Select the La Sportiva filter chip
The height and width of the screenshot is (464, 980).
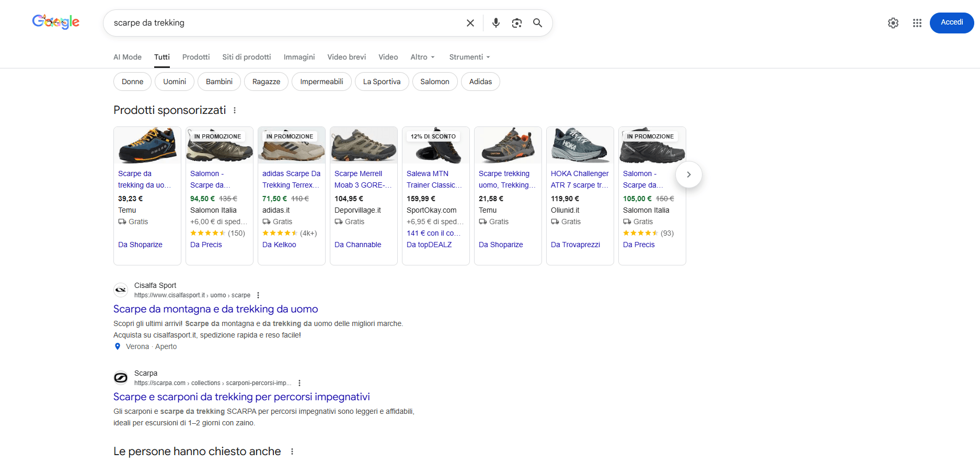[382, 82]
